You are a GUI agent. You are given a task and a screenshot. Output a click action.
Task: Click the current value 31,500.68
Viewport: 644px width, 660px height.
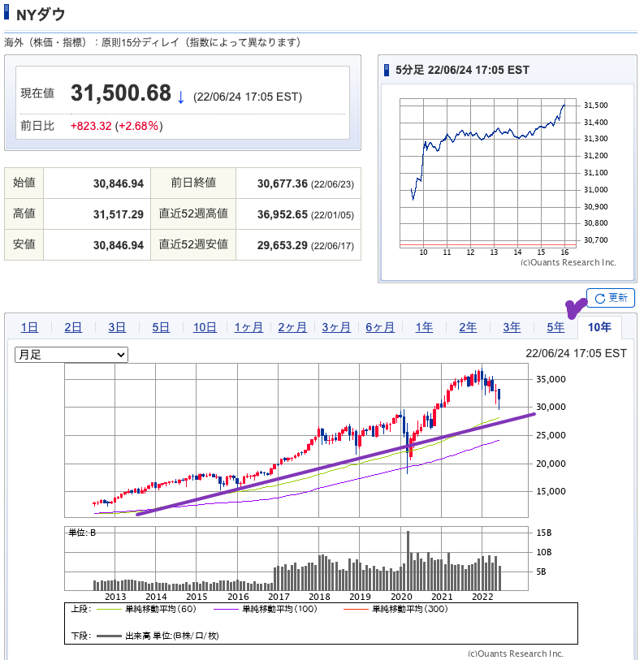(121, 93)
